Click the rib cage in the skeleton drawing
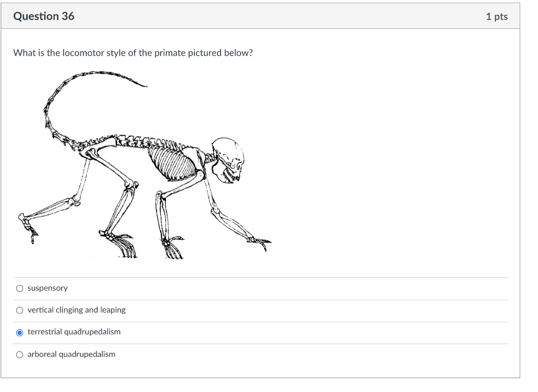Image resolution: width=538 pixels, height=392 pixels. [x=173, y=163]
